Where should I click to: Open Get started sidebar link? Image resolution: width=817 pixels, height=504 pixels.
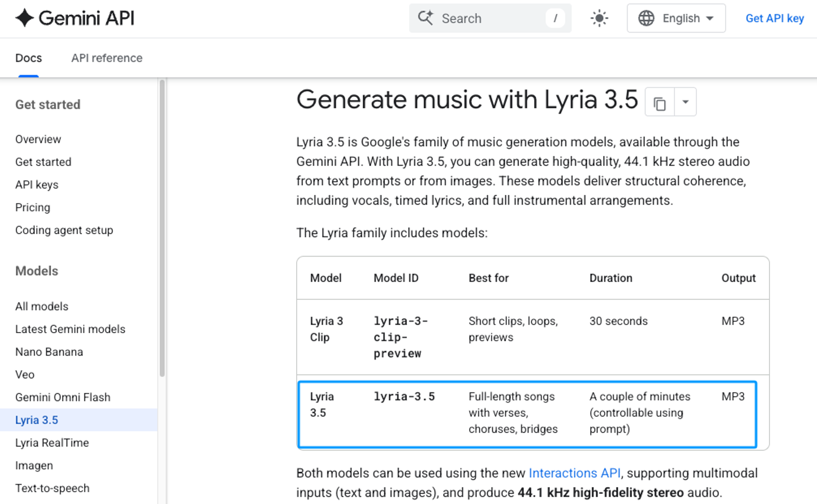43,162
